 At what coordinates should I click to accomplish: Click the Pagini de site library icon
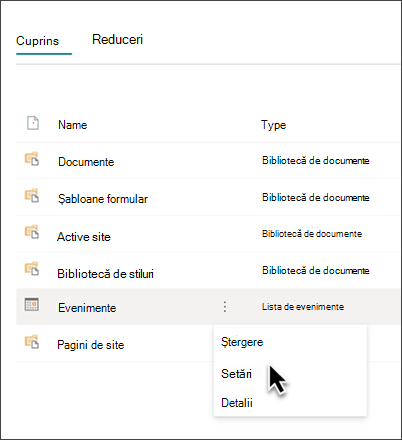[32, 342]
